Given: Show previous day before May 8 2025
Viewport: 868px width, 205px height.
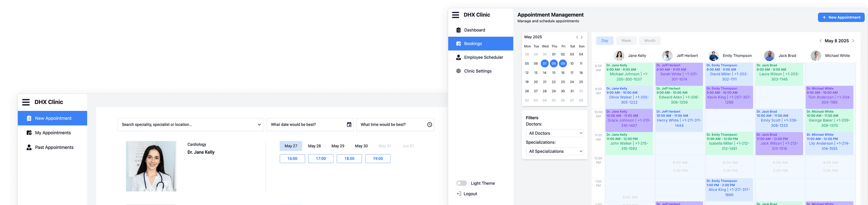Looking at the screenshot, I should pos(820,41).
